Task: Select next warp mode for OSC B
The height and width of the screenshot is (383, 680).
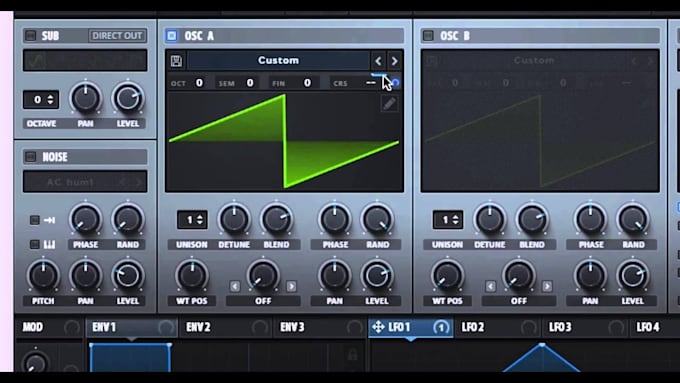Action: (x=547, y=286)
